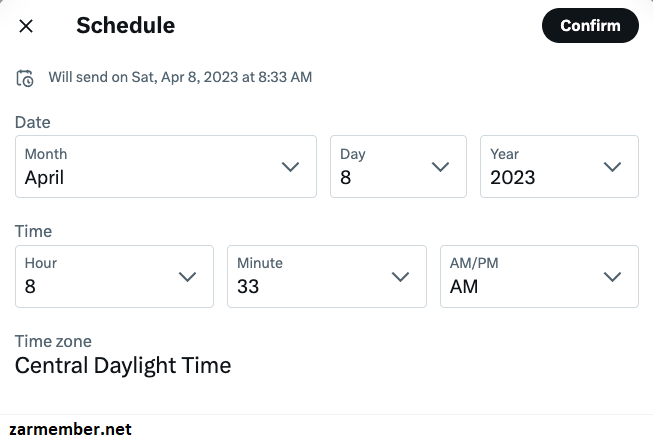Open the Day dropdown showing 8

tap(398, 167)
